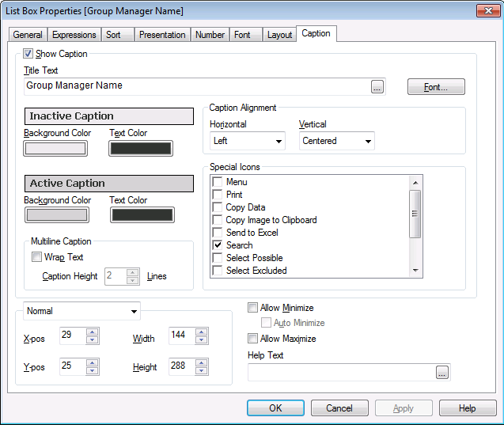Enable Allow Maximize checkbox
Viewport: 504px width, 436px height.
252,339
